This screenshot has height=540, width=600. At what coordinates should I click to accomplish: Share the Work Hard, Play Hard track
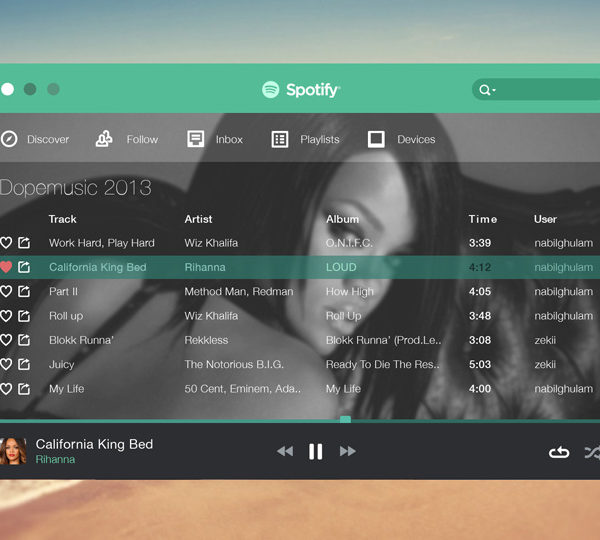pos(24,243)
